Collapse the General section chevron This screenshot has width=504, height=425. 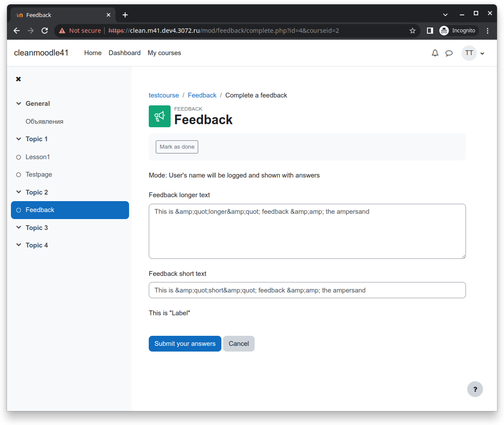click(x=19, y=104)
